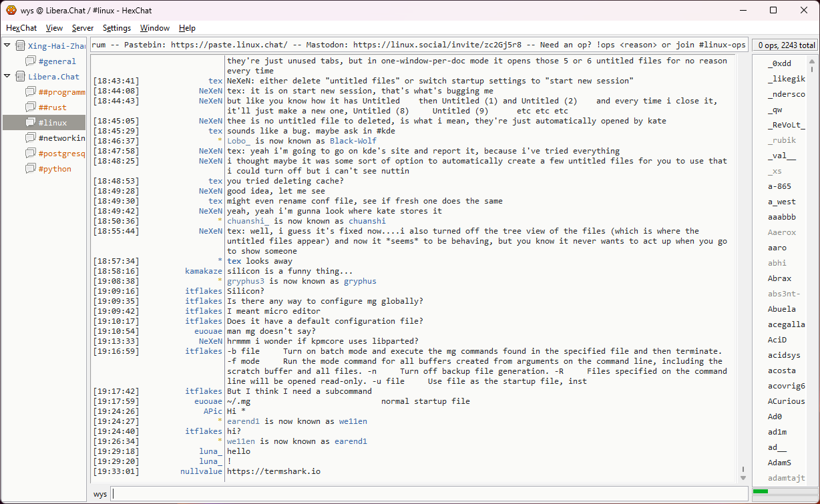820x504 pixels.
Task: Click the HexChat app icon in title bar
Action: point(11,10)
